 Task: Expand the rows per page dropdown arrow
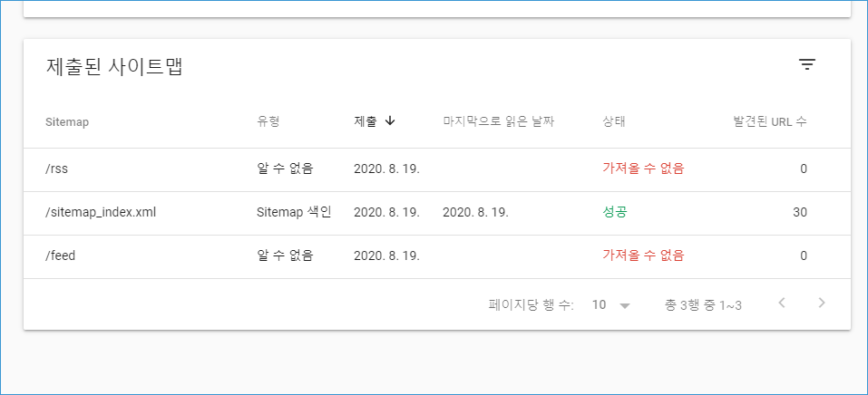pos(625,305)
